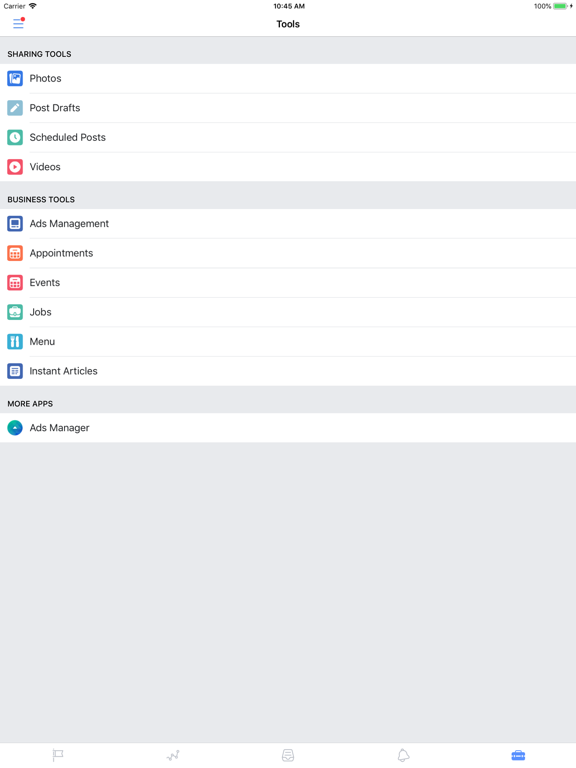Tap the Jobs briefcase icon
576x768 pixels.
(x=15, y=312)
